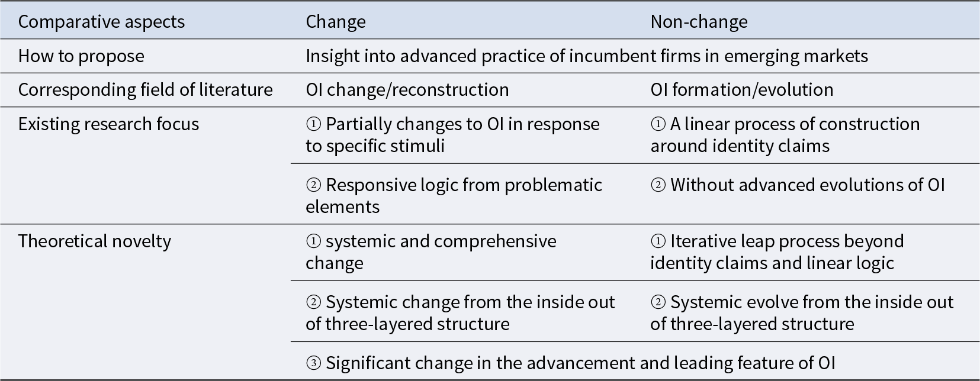This screenshot has width=980, height=381.
Task: Click 'Responsive logic from problematic elements' cell
Action: (x=454, y=195)
